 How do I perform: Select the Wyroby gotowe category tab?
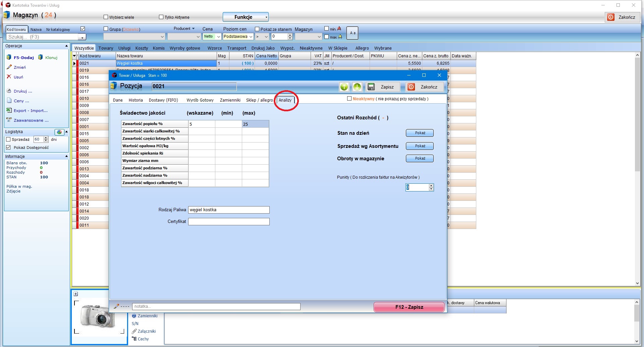click(x=185, y=48)
